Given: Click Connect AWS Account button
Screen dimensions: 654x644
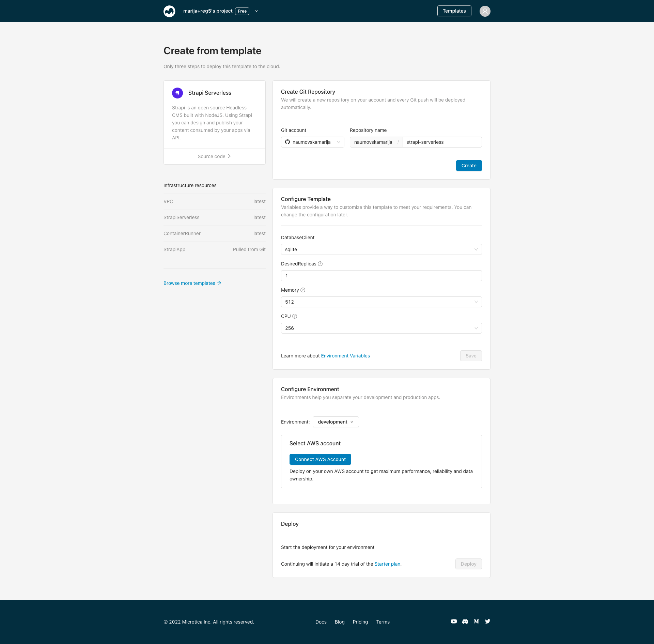Looking at the screenshot, I should click(320, 459).
